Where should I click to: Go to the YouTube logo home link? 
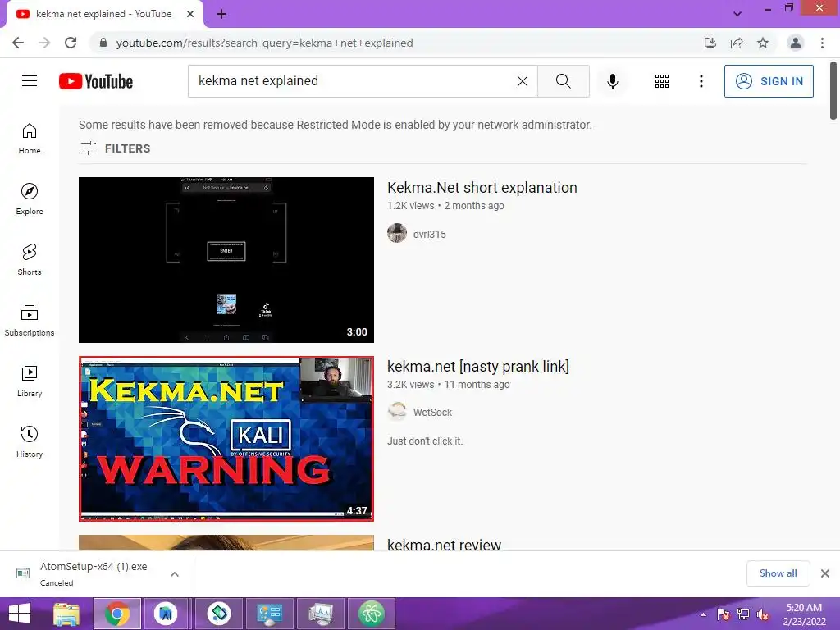[96, 81]
